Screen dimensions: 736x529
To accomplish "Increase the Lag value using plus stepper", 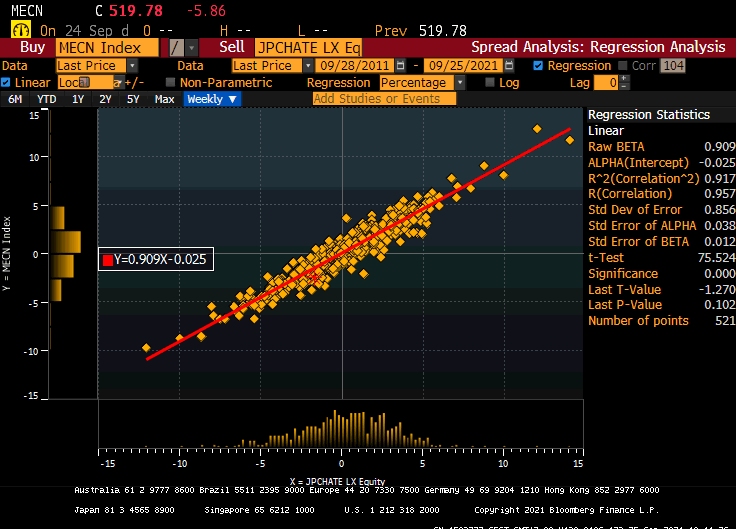I will (x=624, y=78).
